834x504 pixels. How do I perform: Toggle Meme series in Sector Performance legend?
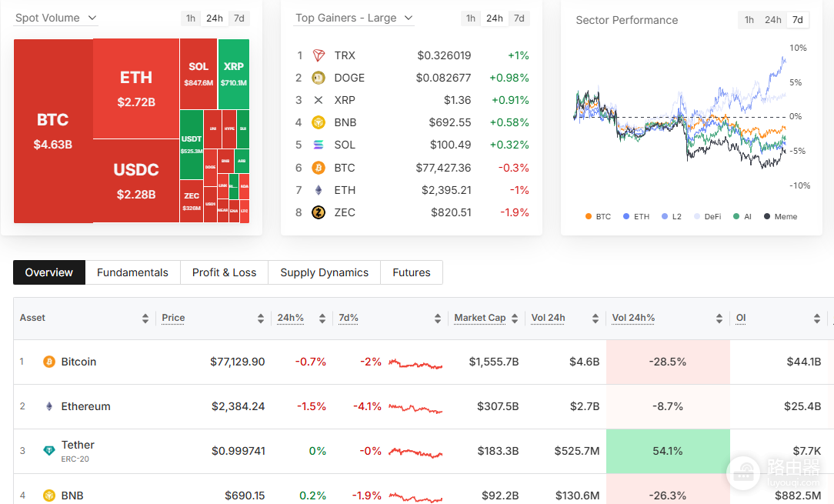click(780, 217)
